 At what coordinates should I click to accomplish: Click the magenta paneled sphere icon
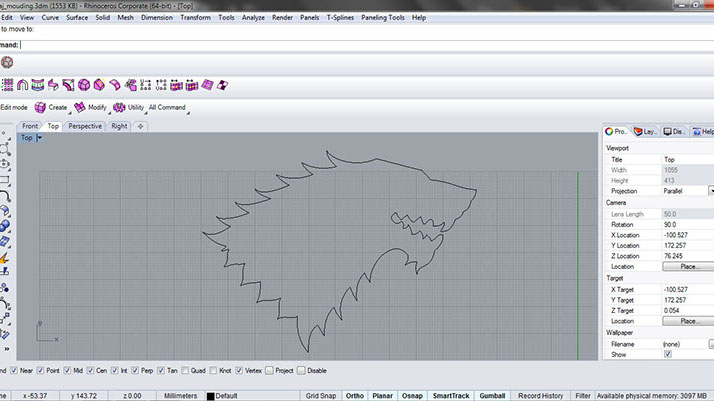pos(84,85)
